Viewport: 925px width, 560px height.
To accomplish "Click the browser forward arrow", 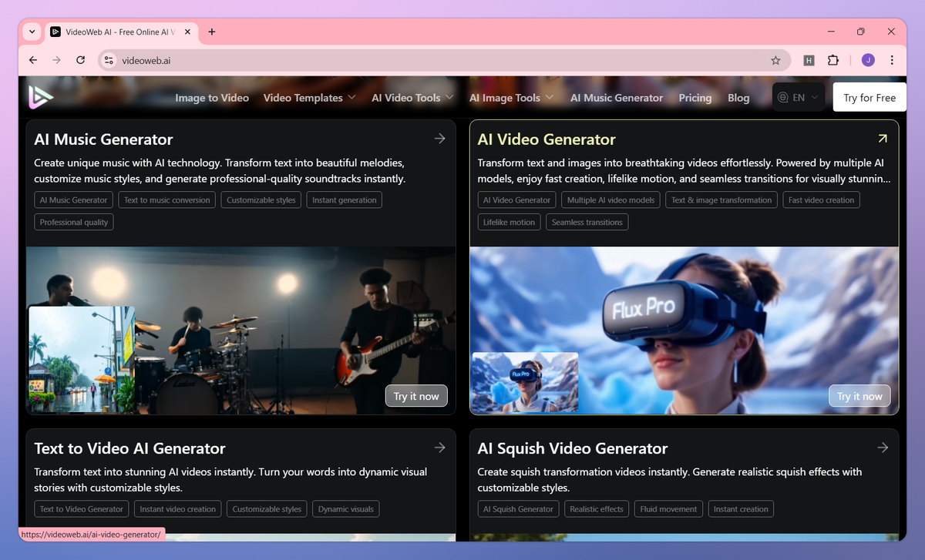I will coord(56,60).
